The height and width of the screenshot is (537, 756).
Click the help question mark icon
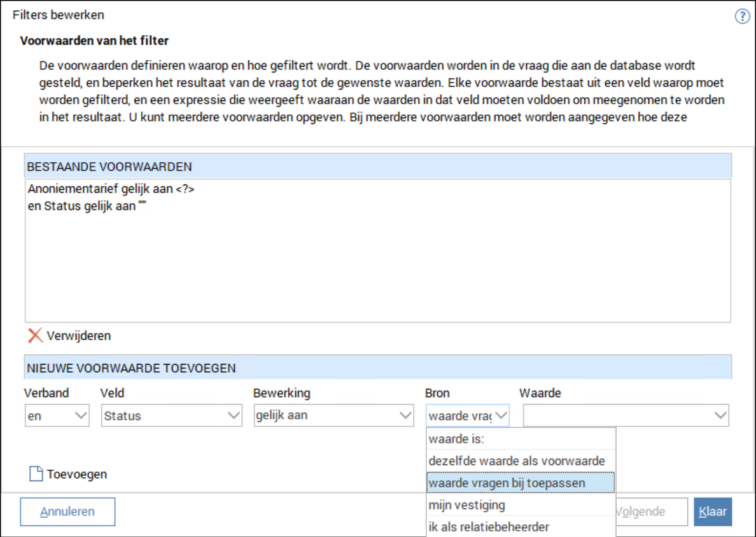click(742, 17)
